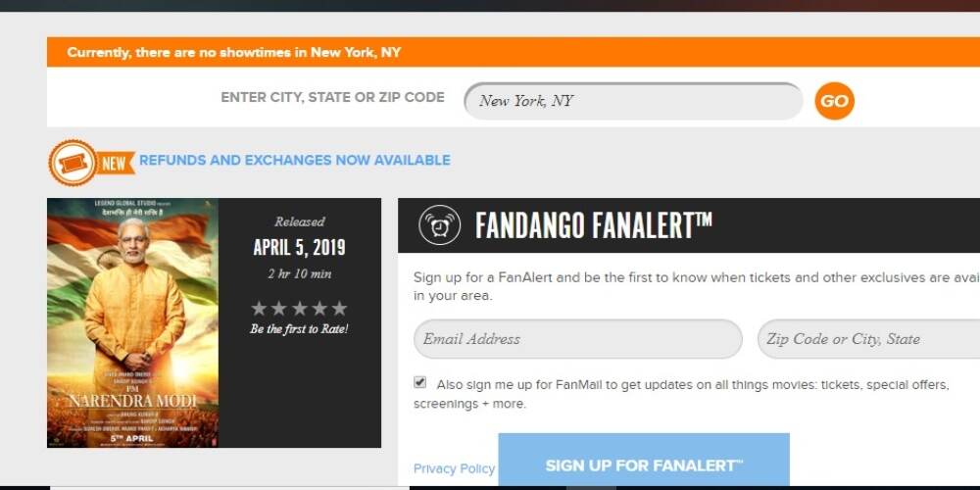Click the orange ticket icon badge
Screen dimensions: 980x490
[x=73, y=163]
